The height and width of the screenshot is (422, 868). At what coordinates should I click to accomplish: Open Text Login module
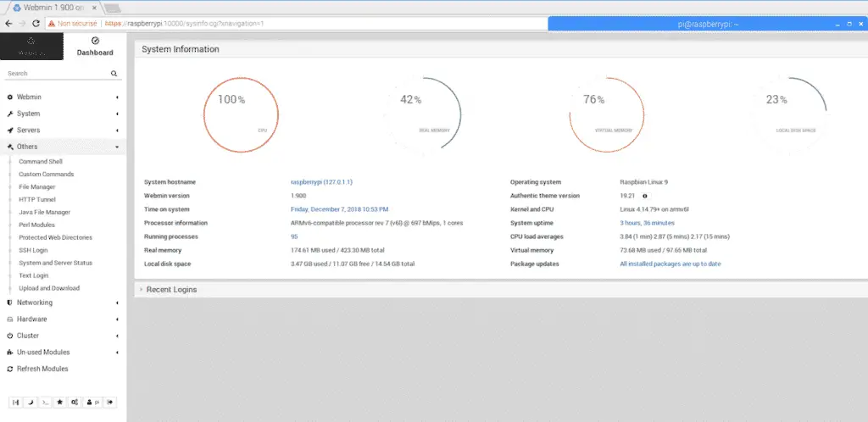(x=34, y=276)
